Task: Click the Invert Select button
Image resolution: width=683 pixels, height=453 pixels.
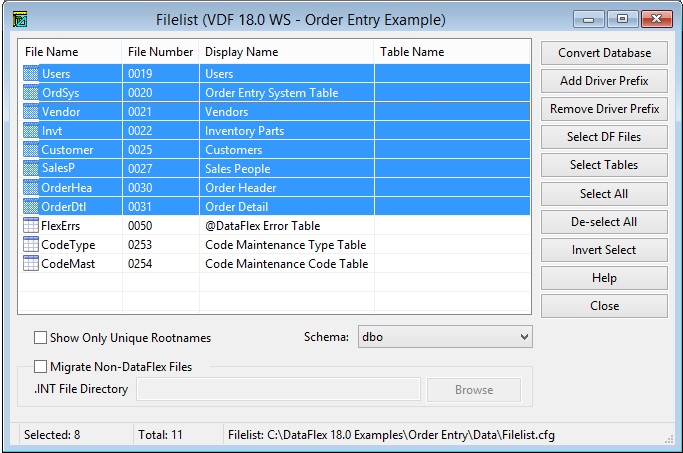Action: [604, 250]
